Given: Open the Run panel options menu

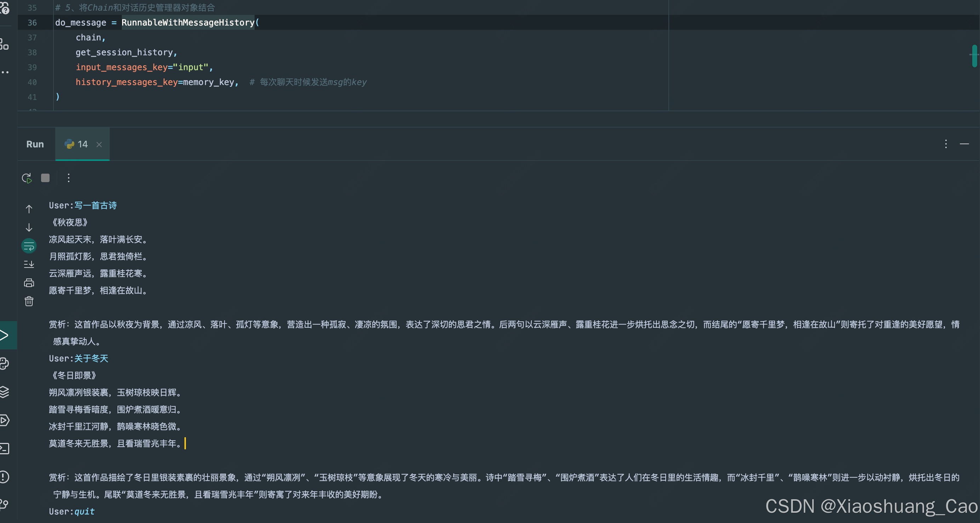Looking at the screenshot, I should coord(945,144).
